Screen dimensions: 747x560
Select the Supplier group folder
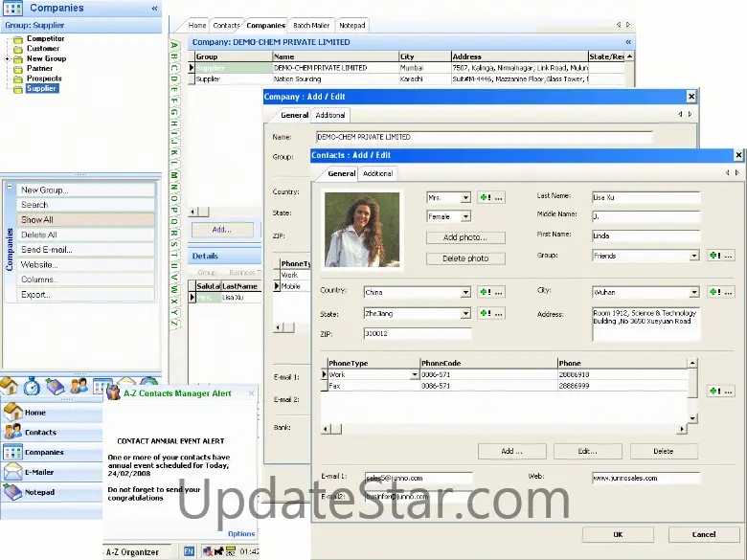point(42,89)
